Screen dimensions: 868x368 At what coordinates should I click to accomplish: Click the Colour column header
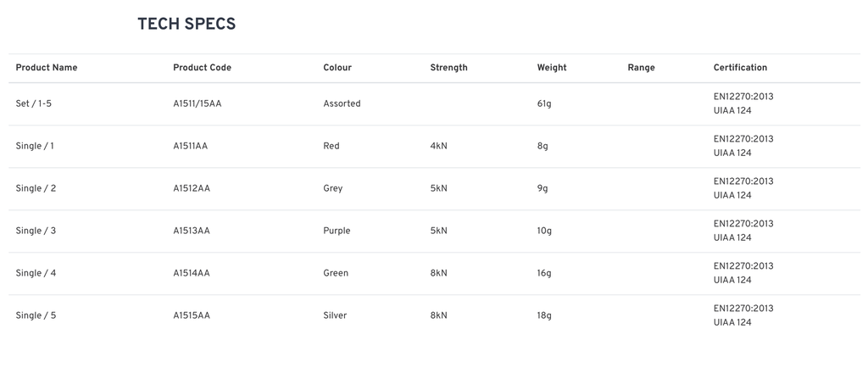(x=337, y=68)
